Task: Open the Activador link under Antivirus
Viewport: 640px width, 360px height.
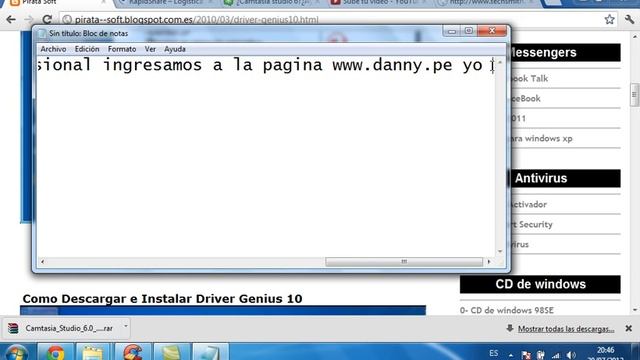Action: pyautogui.click(x=529, y=204)
